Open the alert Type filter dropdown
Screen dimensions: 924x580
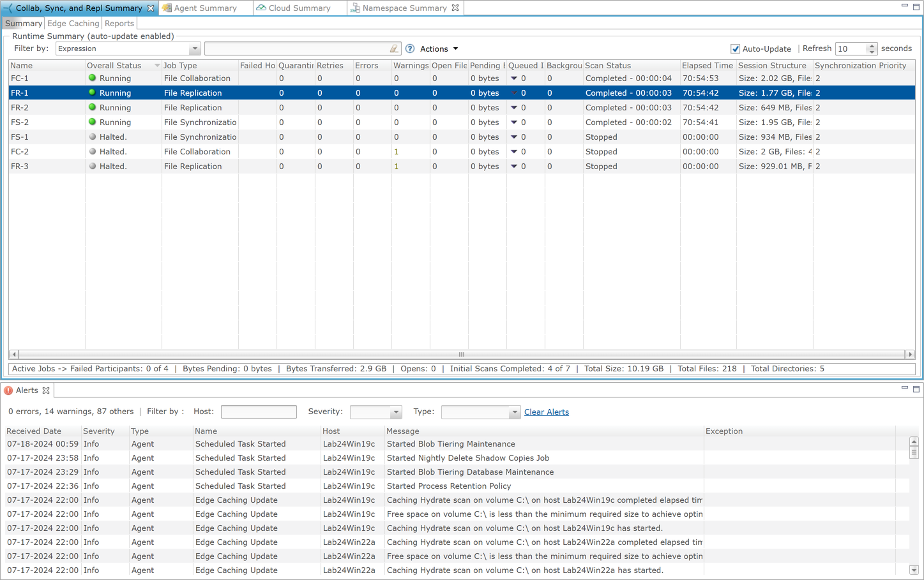point(514,412)
